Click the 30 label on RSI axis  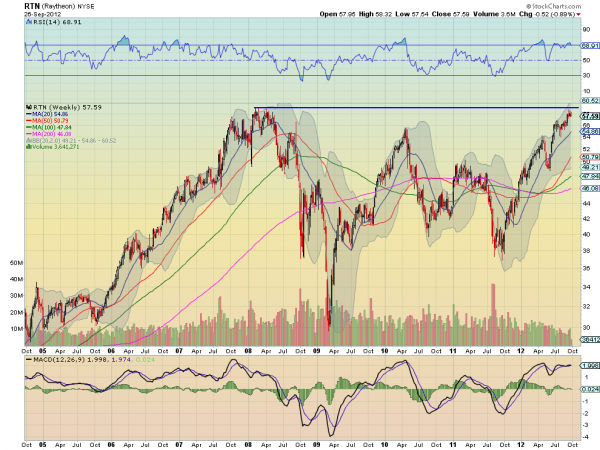click(586, 76)
